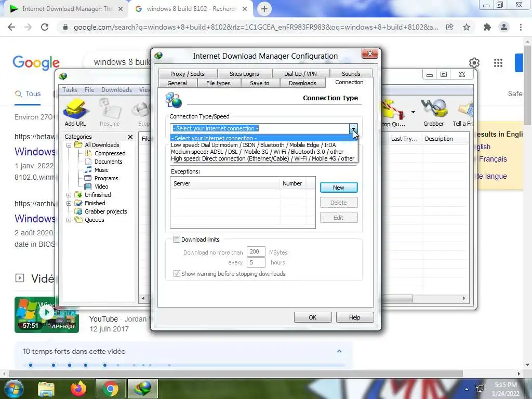Click share icon in Chrome address bar

coord(450,27)
